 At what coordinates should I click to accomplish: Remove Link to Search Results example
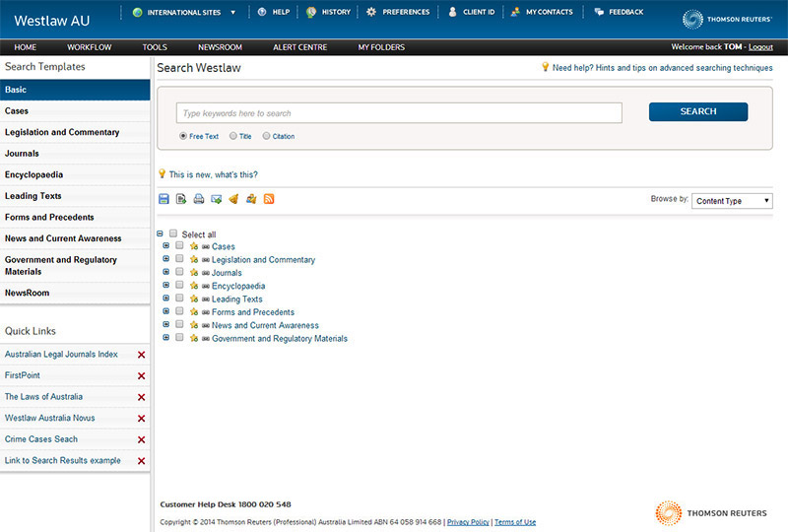tap(141, 461)
